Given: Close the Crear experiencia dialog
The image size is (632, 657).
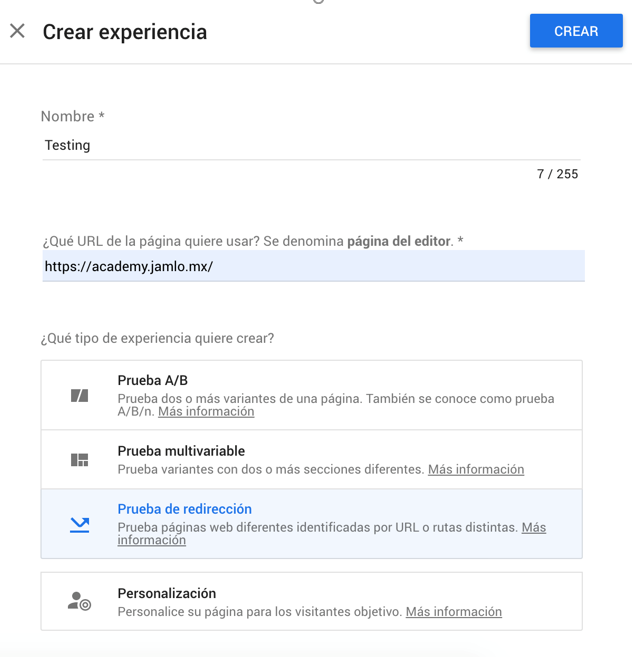Looking at the screenshot, I should coord(17,31).
